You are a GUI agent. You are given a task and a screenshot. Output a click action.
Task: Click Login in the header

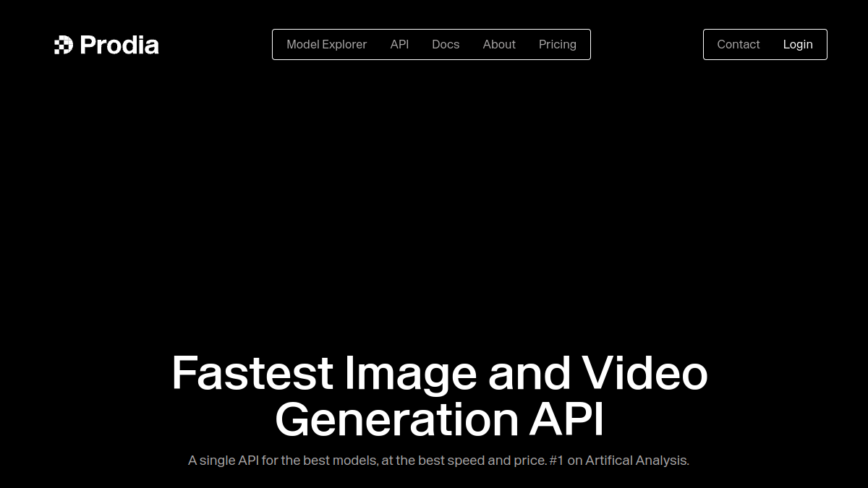798,44
